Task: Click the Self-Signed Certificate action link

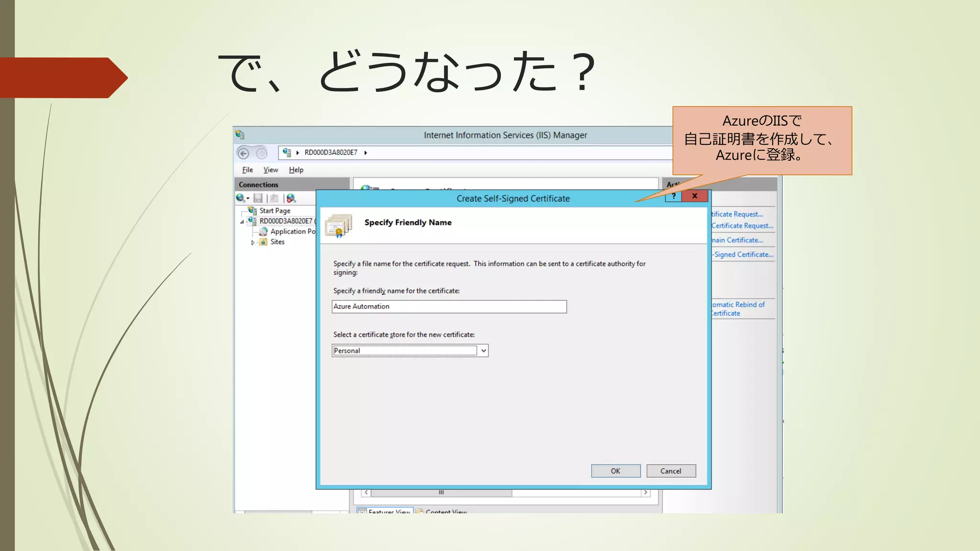Action: point(743,254)
